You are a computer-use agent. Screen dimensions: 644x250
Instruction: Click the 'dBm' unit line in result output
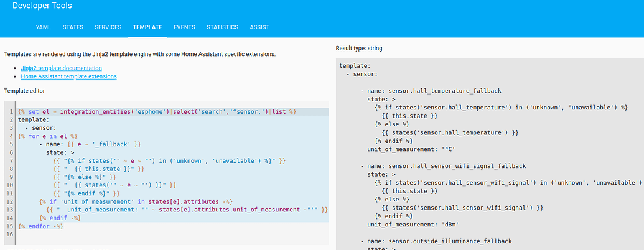[409, 224]
